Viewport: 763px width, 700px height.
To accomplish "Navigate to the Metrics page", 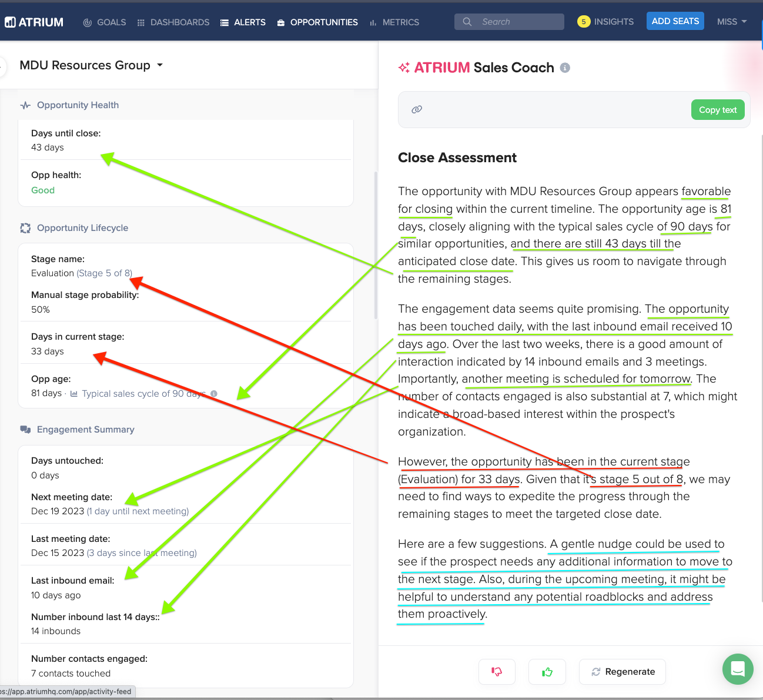I will [394, 22].
